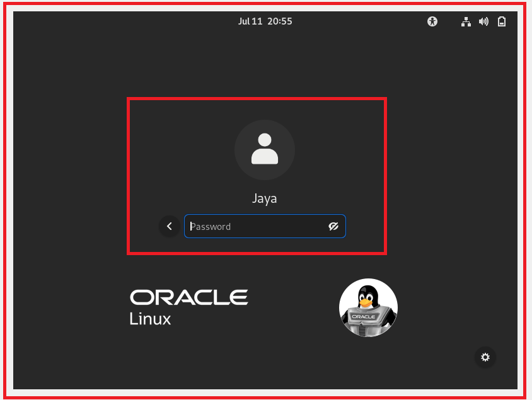Viewport: 532px width, 400px height.
Task: Click the wired network status icon
Action: pyautogui.click(x=466, y=21)
